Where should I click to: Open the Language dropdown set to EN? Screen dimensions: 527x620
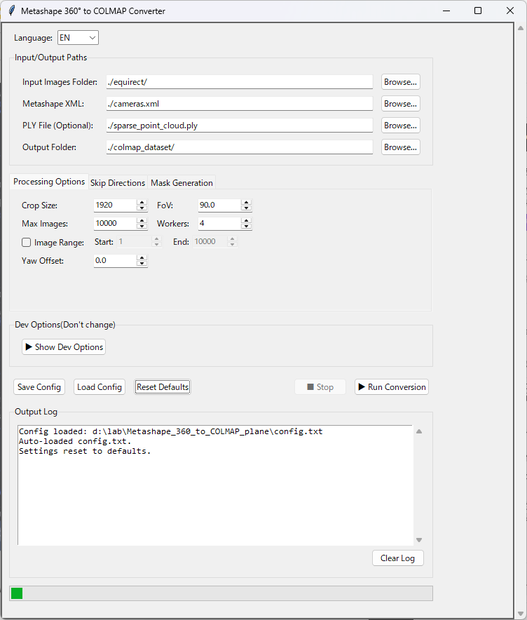78,38
